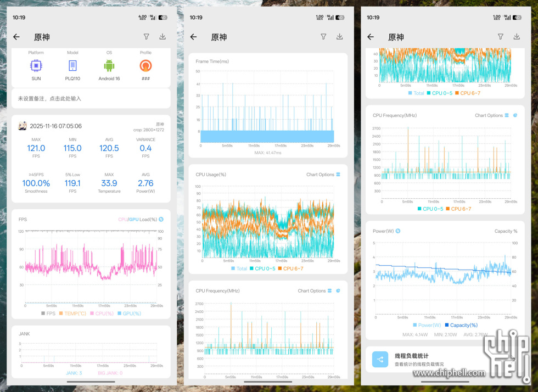
Task: Click the round pie icon beside right screen CPU Frequency Chart Options
Action: pos(515,115)
